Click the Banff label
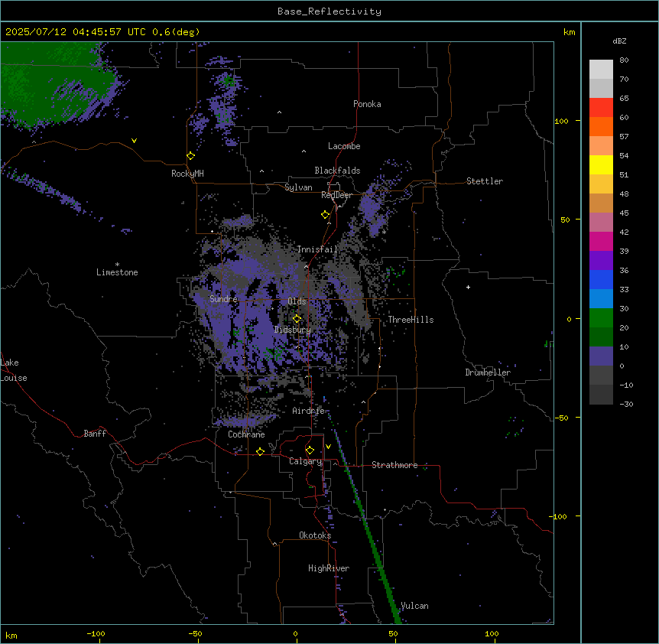Viewport: 659px width, 644px height. click(x=95, y=434)
